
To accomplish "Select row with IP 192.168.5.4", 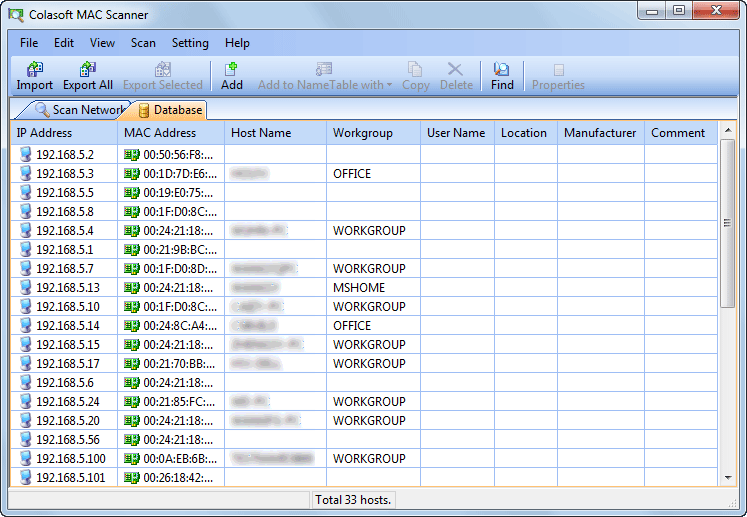I will tap(364, 231).
